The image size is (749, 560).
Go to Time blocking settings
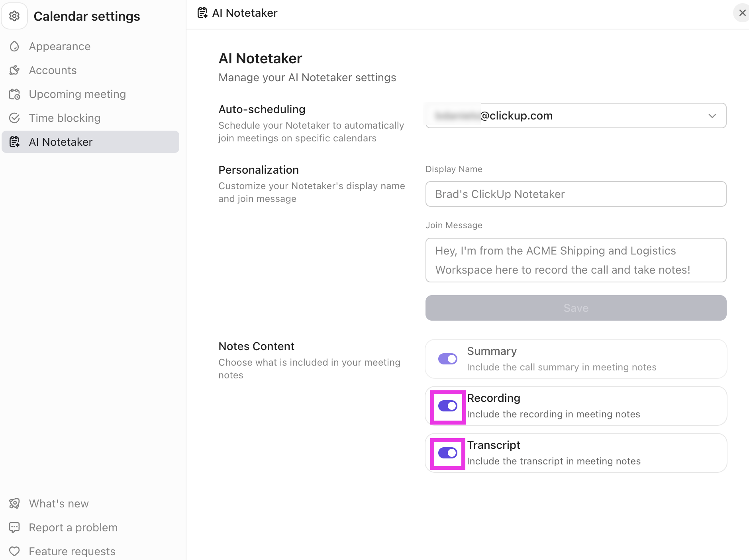pos(65,118)
